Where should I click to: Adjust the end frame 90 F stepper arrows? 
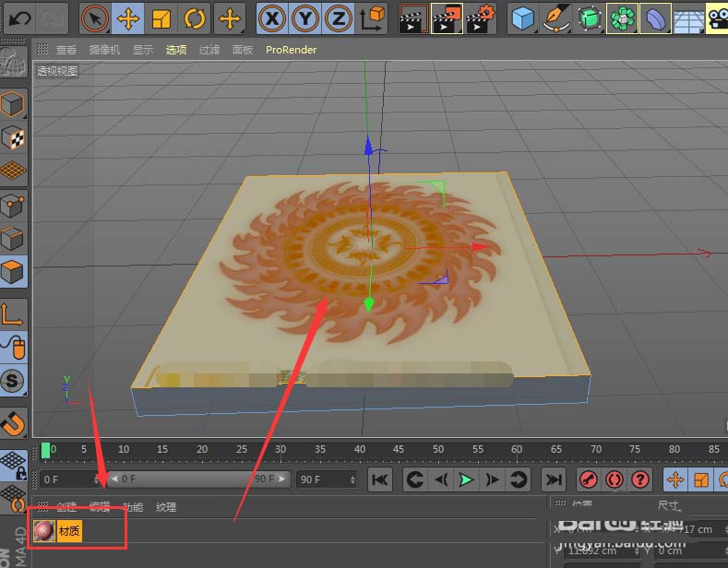tap(352, 479)
